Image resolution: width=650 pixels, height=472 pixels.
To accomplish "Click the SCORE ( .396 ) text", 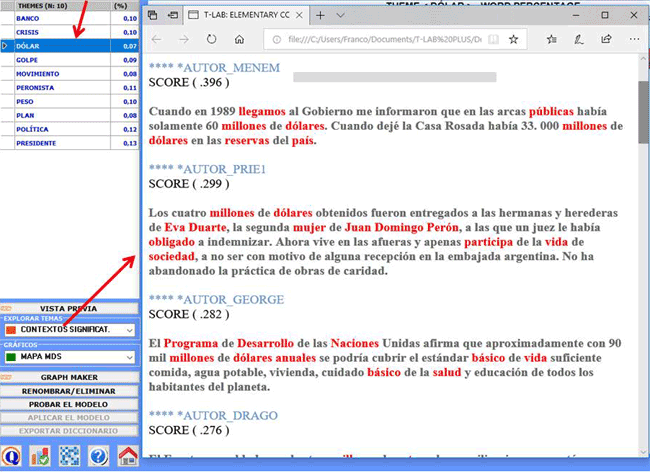I will point(189,82).
